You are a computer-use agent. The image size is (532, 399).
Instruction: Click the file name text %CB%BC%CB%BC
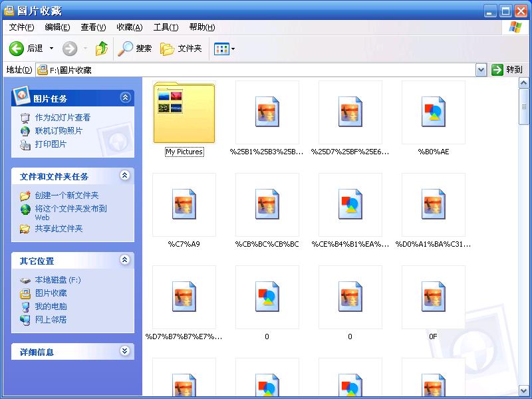(267, 244)
